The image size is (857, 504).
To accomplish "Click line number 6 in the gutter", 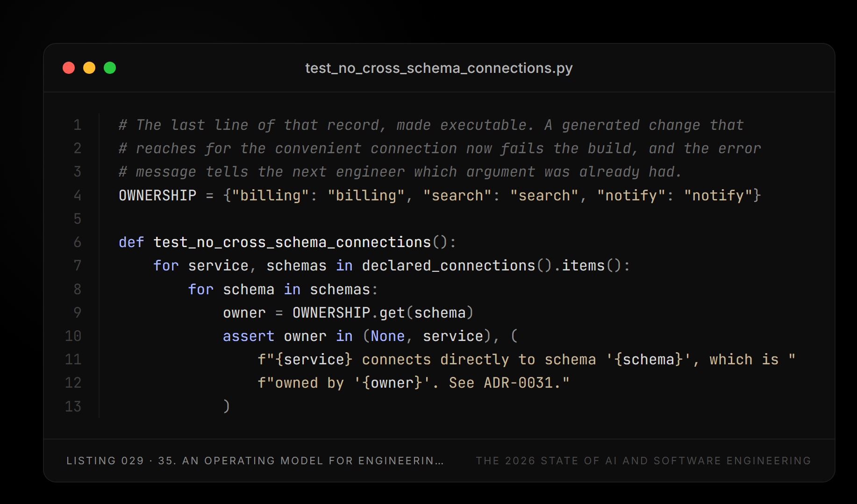I will tap(78, 242).
